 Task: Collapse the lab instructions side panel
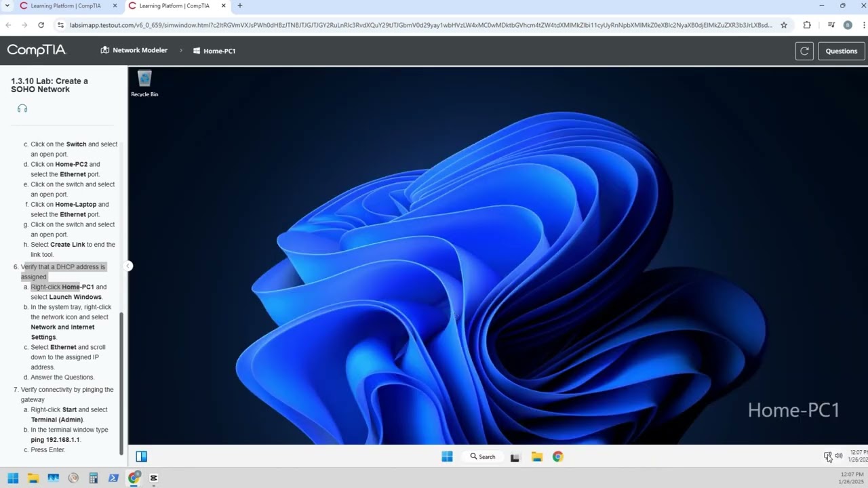point(127,266)
